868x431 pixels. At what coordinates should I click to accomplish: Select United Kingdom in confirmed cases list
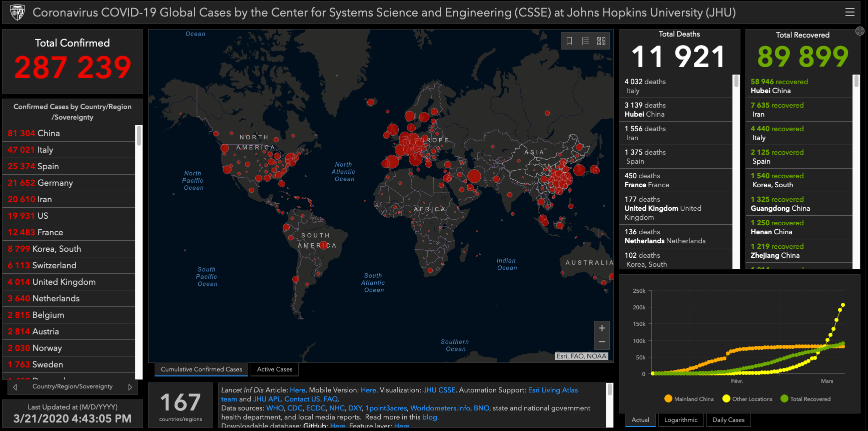(69, 282)
